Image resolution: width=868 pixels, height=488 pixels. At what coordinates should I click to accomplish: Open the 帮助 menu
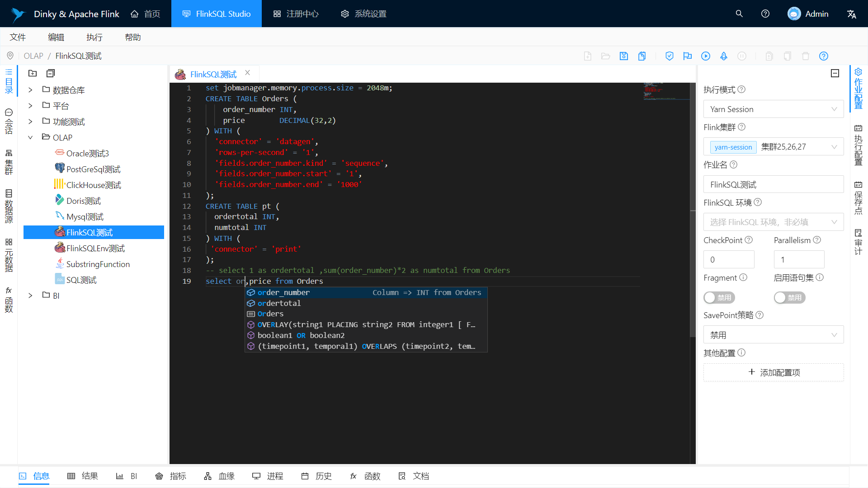[x=133, y=37]
